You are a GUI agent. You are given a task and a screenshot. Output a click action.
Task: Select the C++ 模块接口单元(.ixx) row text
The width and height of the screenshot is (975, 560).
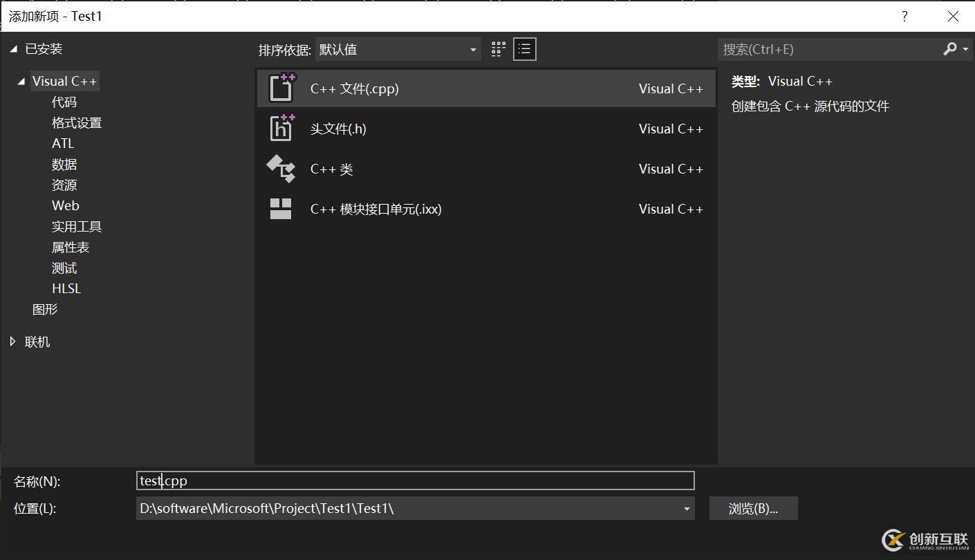[376, 209]
